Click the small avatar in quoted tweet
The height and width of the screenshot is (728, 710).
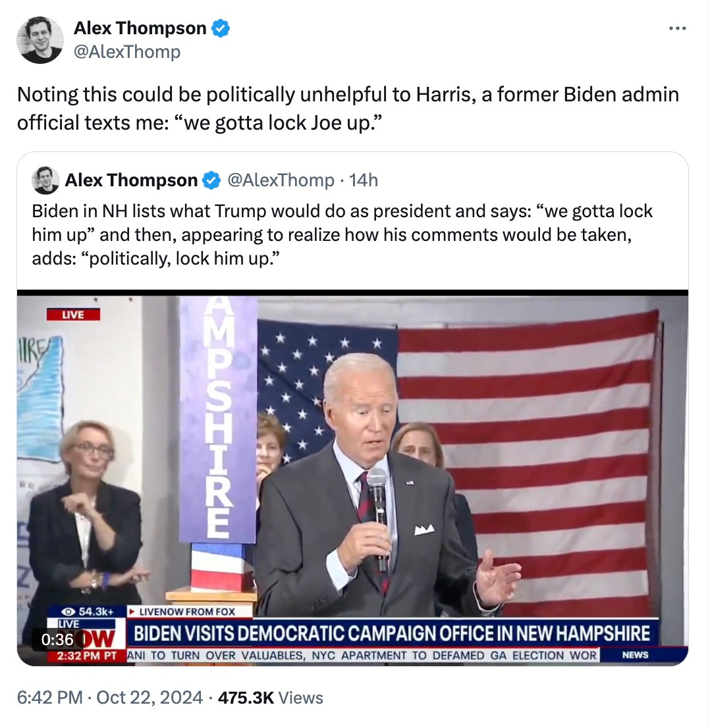pos(45,180)
